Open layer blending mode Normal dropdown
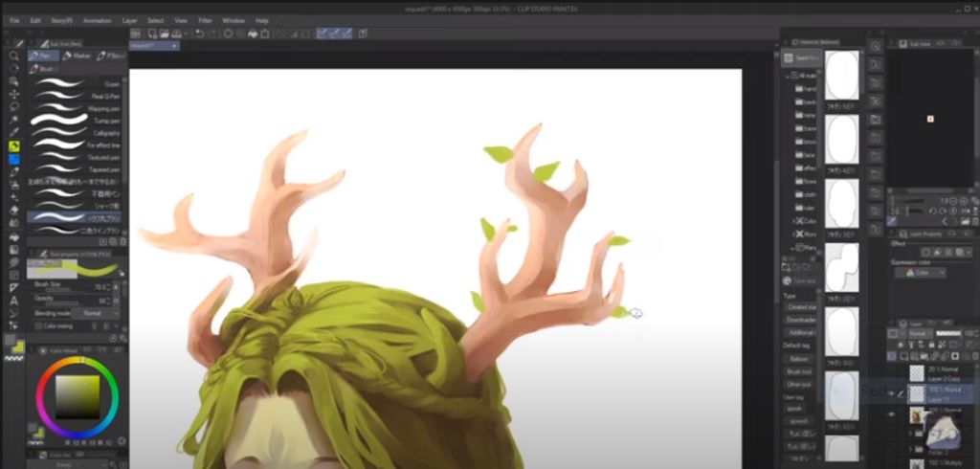 (920, 334)
